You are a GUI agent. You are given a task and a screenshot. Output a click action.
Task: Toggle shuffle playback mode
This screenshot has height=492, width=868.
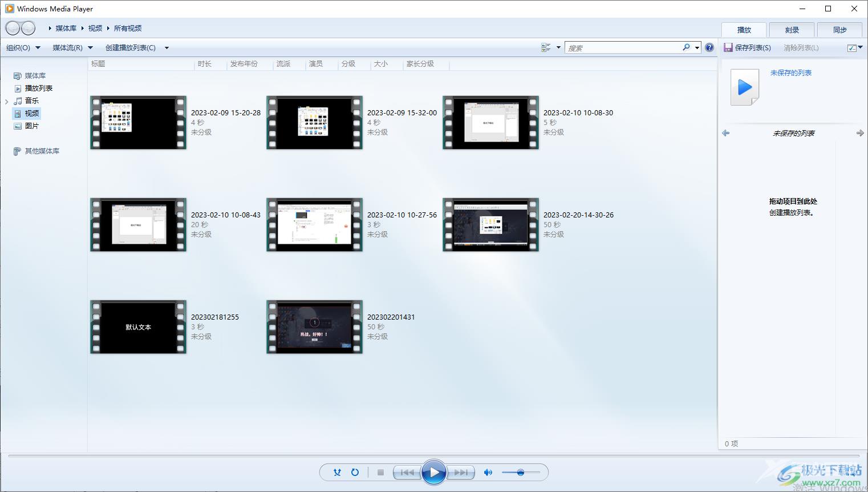pyautogui.click(x=337, y=472)
